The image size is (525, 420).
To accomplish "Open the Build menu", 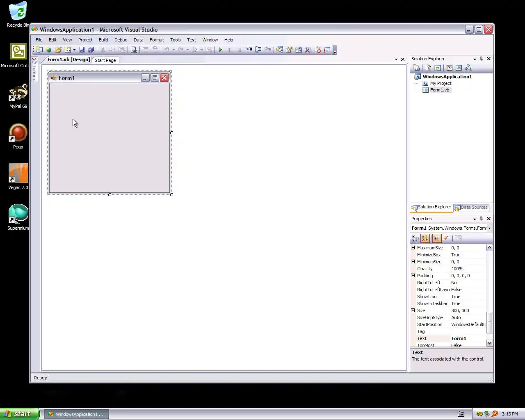I will point(103,40).
